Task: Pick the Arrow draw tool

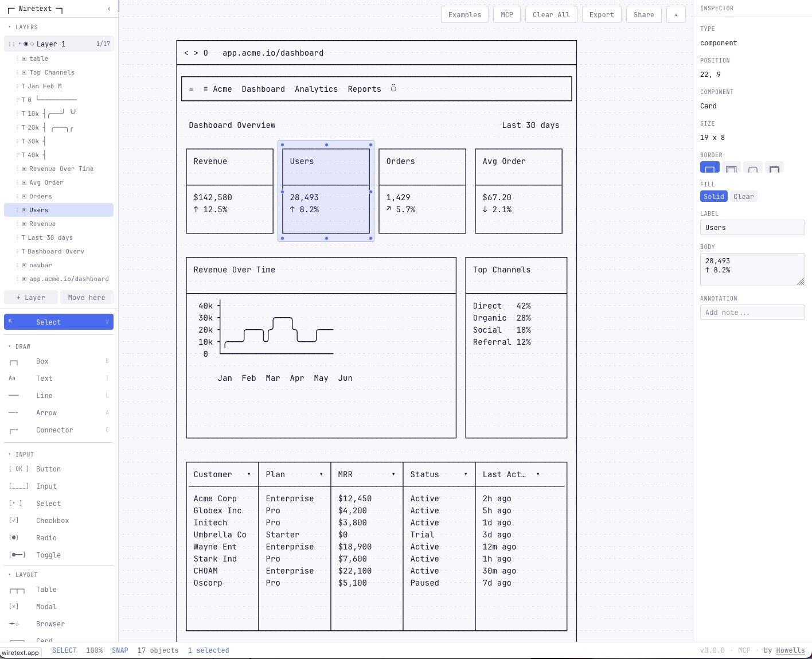Action: [x=46, y=413]
